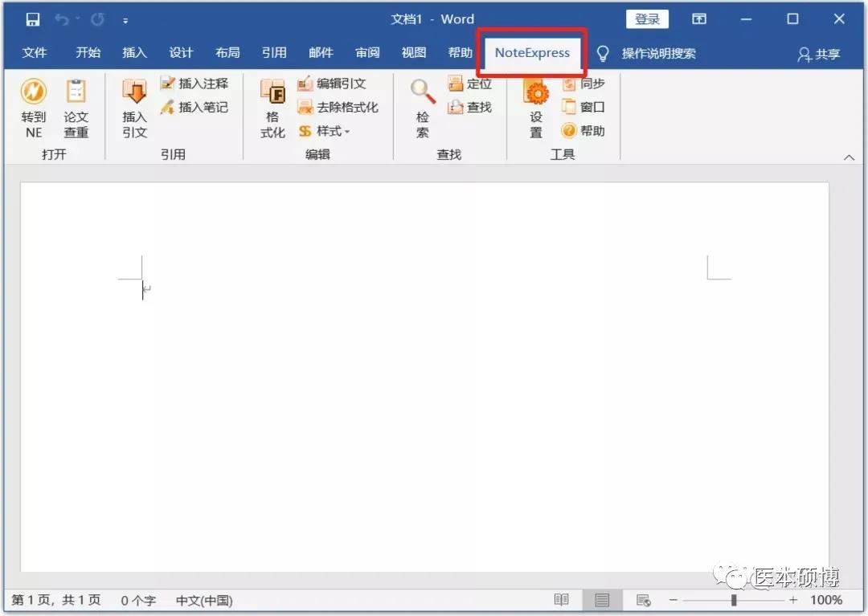Click the 查找 button
The width and height of the screenshot is (868, 616).
click(x=470, y=108)
